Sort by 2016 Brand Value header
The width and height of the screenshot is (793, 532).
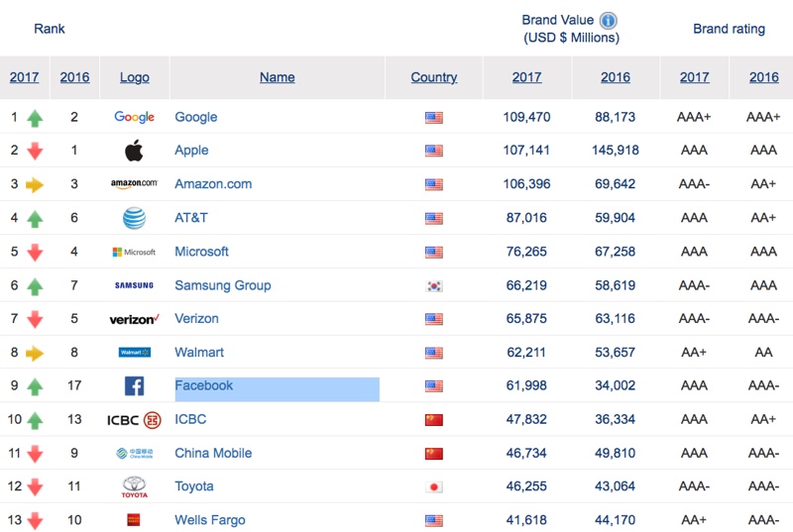tap(615, 77)
